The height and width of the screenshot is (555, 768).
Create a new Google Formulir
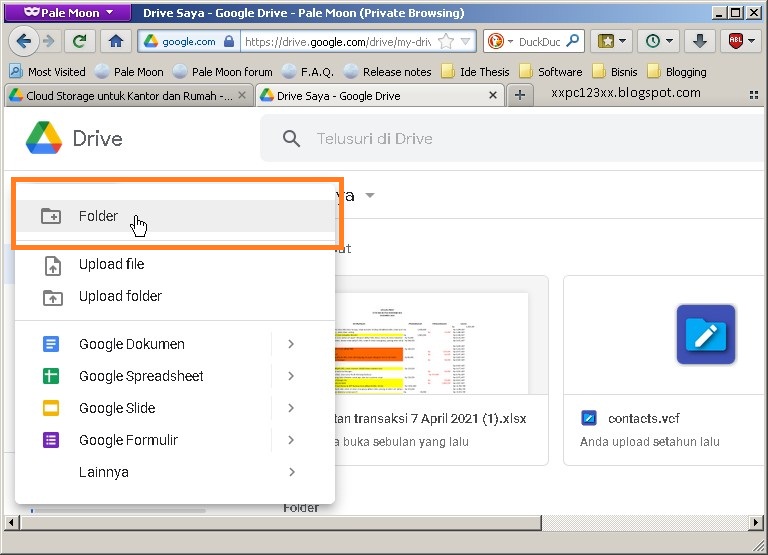click(x=144, y=440)
